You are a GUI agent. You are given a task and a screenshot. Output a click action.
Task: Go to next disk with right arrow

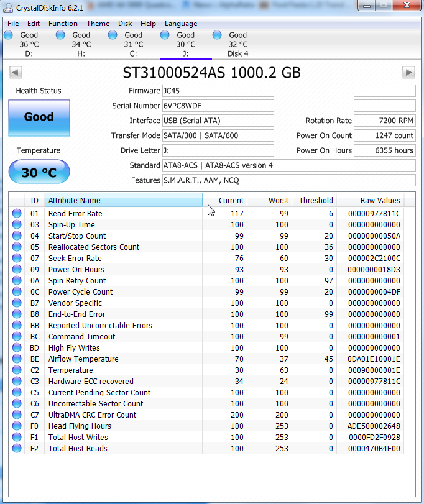click(408, 72)
